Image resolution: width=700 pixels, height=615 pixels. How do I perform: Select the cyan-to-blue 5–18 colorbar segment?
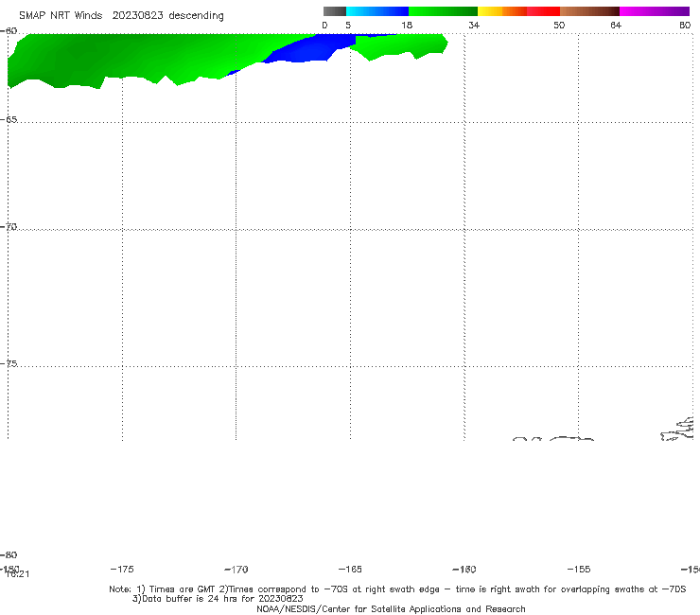tap(377, 11)
